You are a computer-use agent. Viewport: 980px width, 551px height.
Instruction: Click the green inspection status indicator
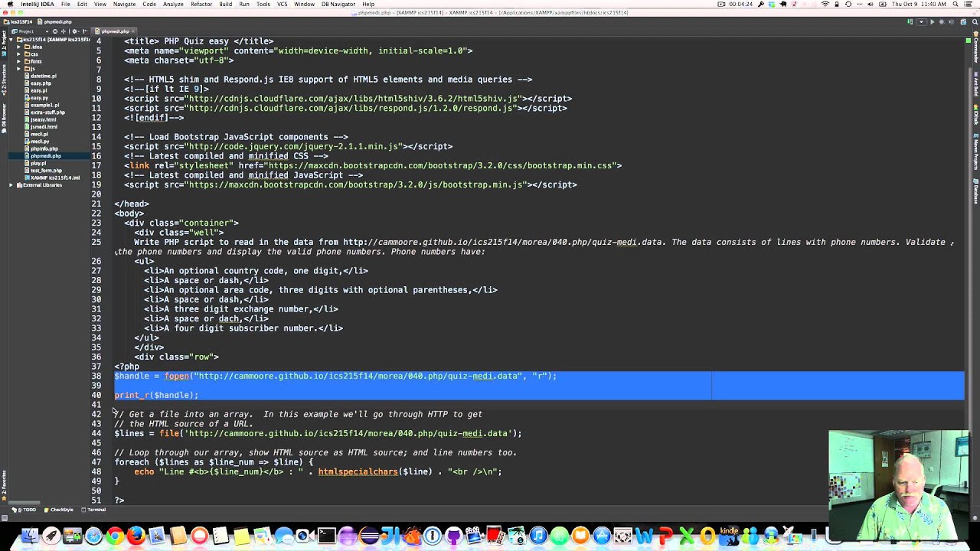(968, 41)
